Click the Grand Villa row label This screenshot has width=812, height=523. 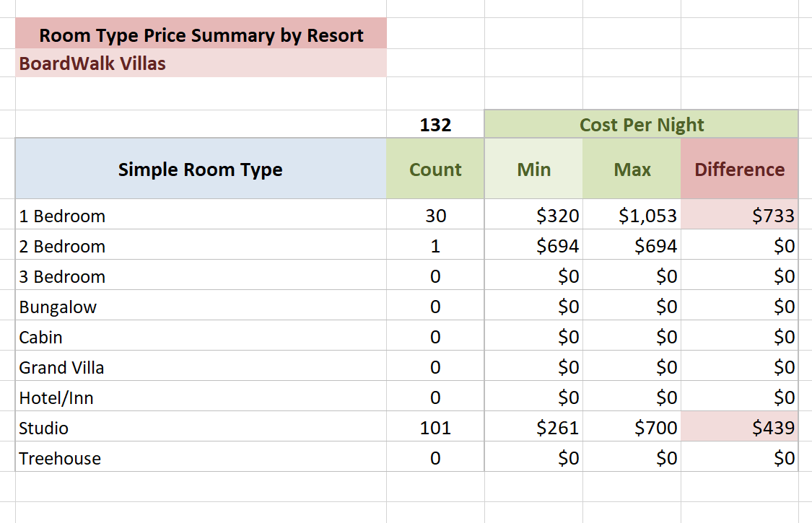coord(61,367)
